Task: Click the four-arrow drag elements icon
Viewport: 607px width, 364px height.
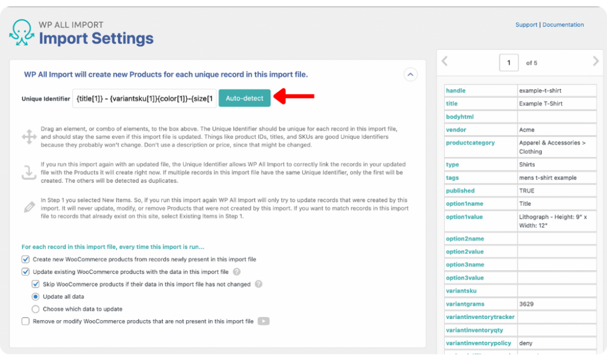Action: (x=29, y=138)
